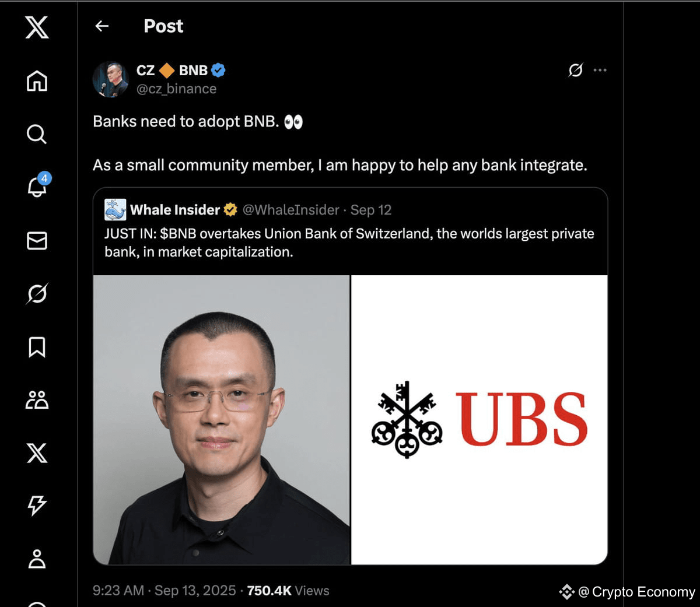This screenshot has height=607, width=700.
Task: Open Bookmarks icon in sidebar
Action: [37, 347]
